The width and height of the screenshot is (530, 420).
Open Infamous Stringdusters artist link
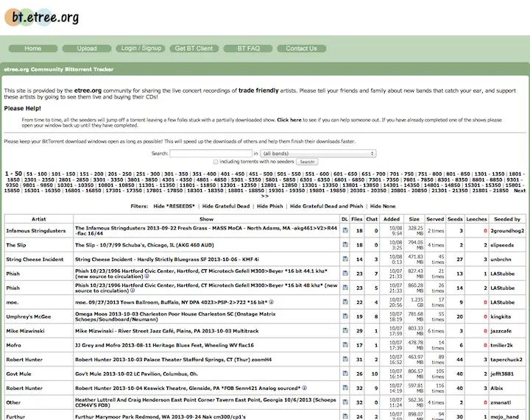coord(36,231)
